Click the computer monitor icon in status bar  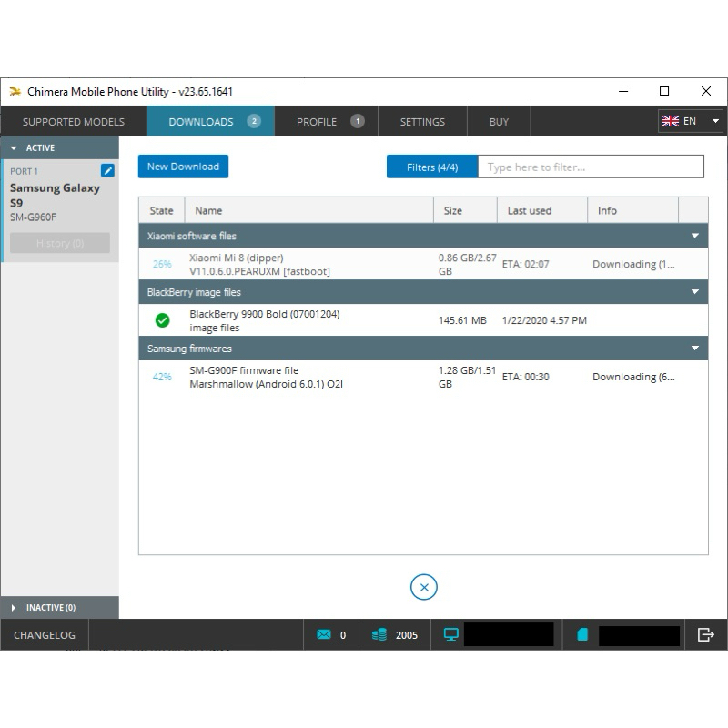(450, 634)
